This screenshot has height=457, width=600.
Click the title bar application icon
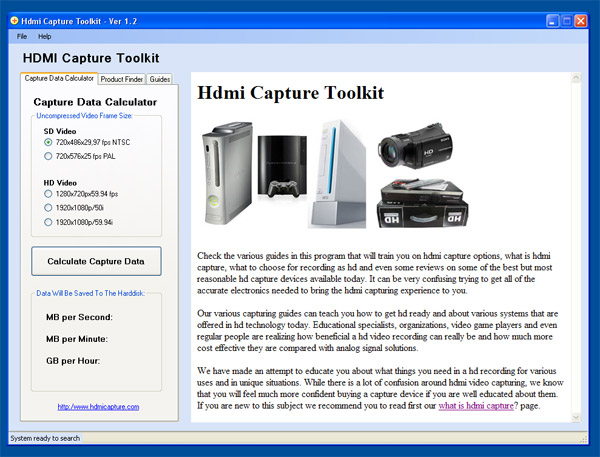click(x=14, y=21)
